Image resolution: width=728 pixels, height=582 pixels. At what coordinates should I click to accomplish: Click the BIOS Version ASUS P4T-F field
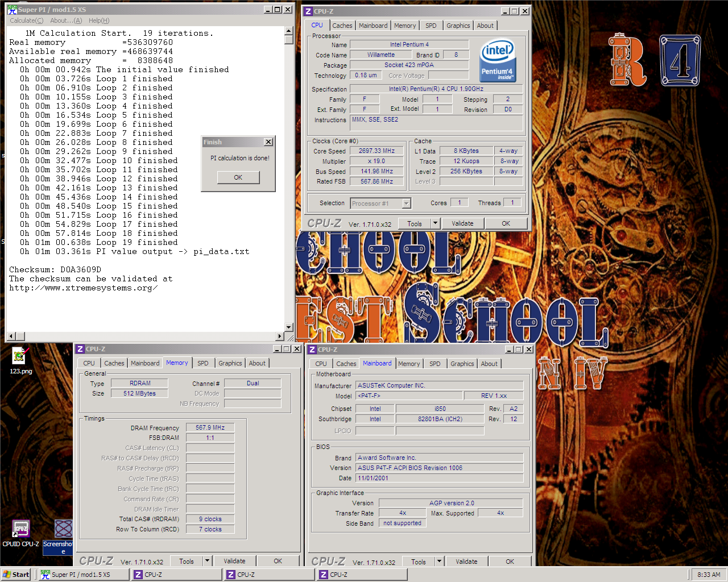click(x=440, y=468)
